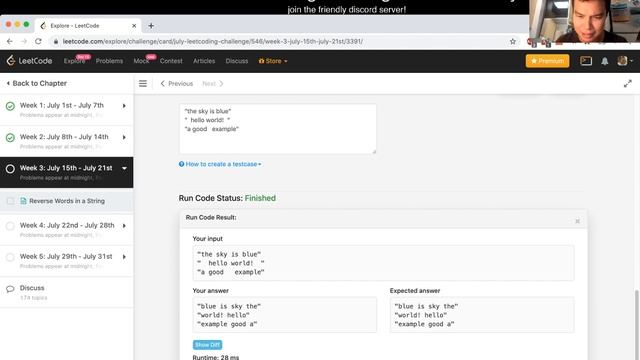
Task: Click the site lock icon in address bar
Action: 56,41
